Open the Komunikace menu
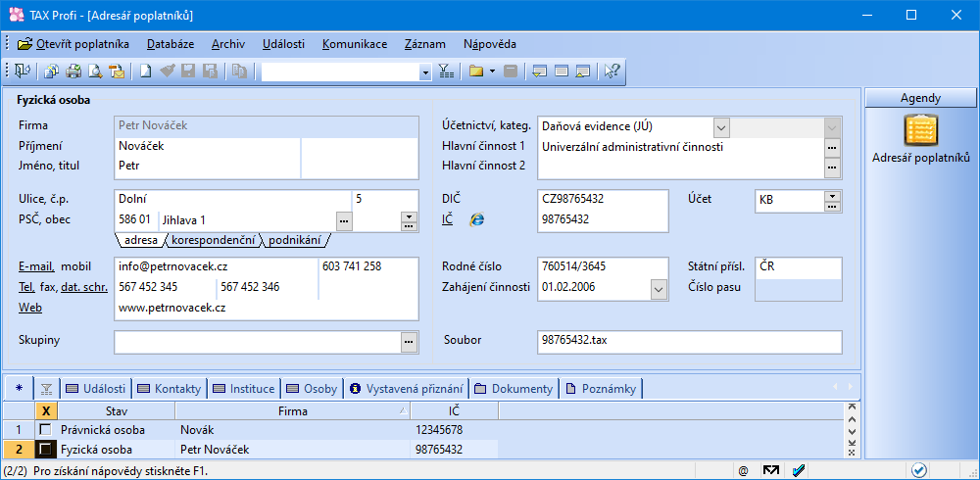This screenshot has width=980, height=480. (355, 44)
